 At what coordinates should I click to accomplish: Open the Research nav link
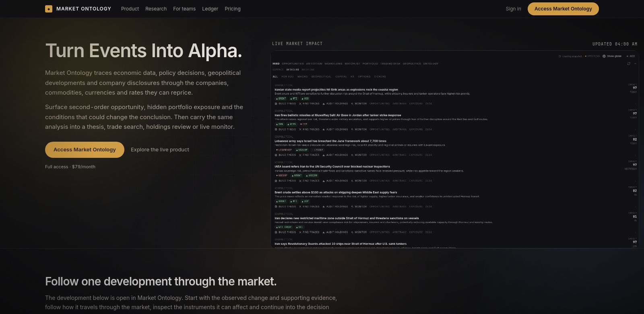pyautogui.click(x=156, y=9)
